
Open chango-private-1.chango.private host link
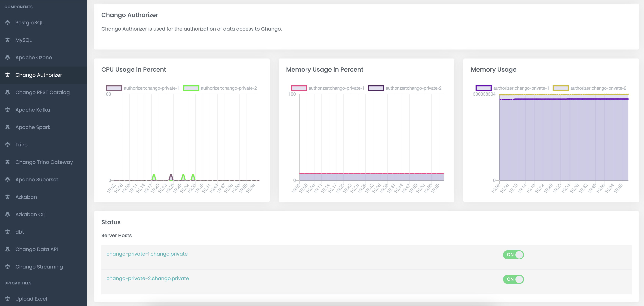click(147, 254)
